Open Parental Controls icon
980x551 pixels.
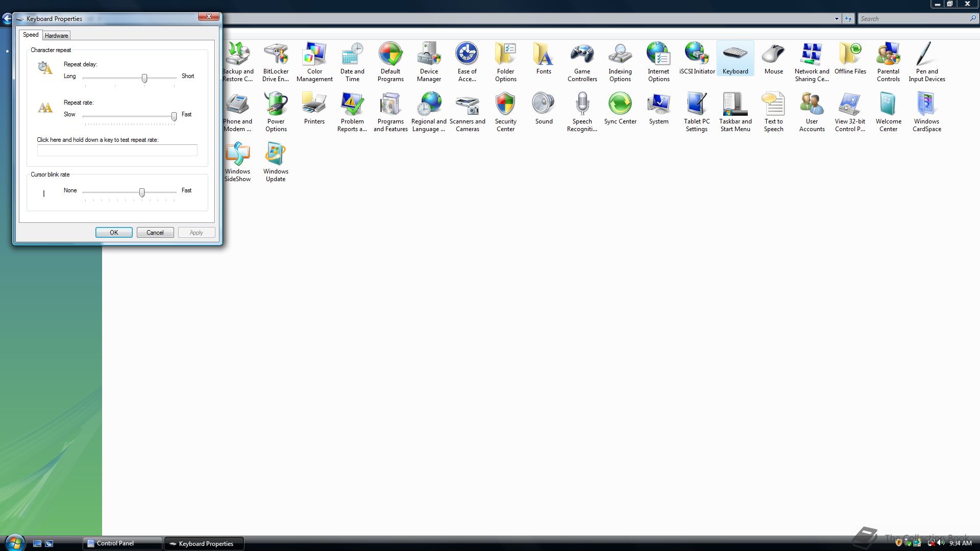[x=888, y=61]
